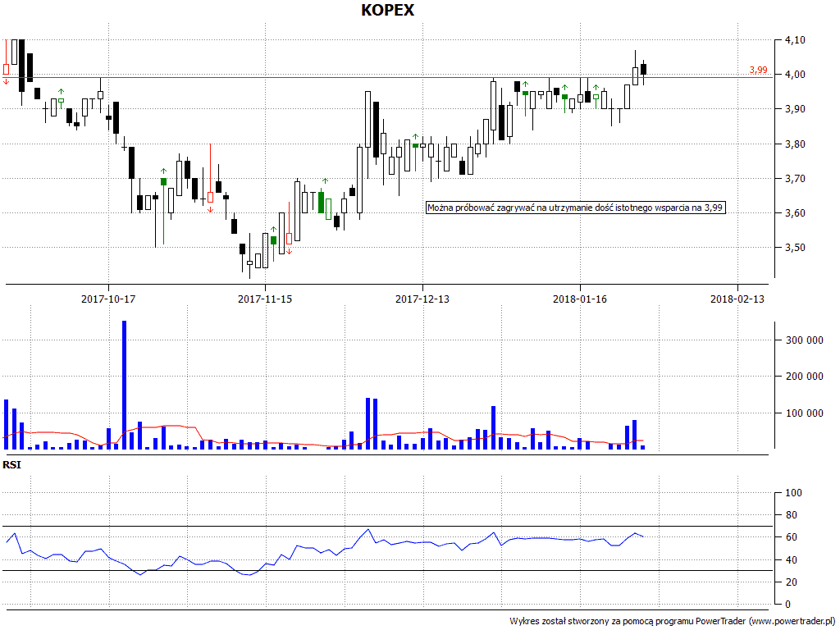
Task: Click the 3,80 price axis label
Action: tap(795, 144)
